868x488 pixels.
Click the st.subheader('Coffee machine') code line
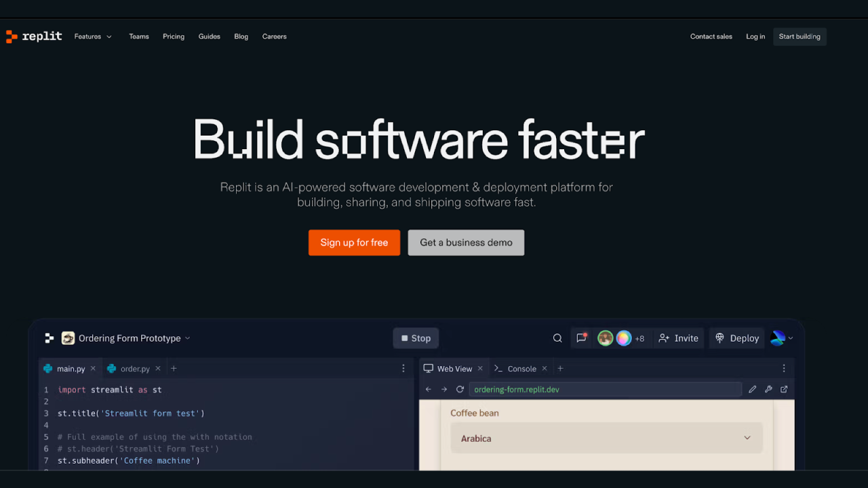tap(129, 461)
